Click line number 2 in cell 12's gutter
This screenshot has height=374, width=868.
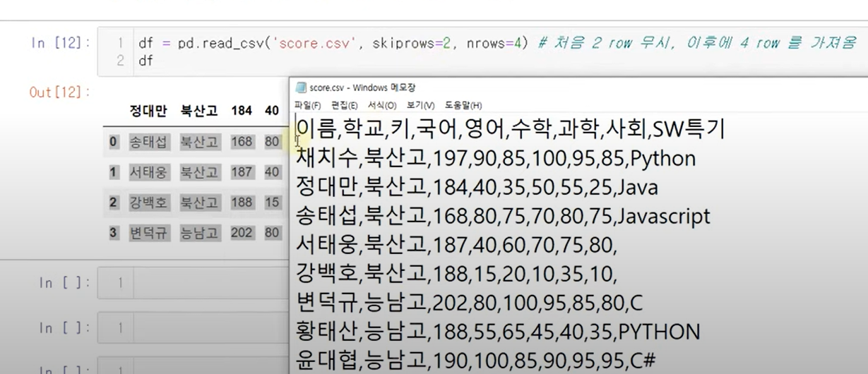click(120, 61)
